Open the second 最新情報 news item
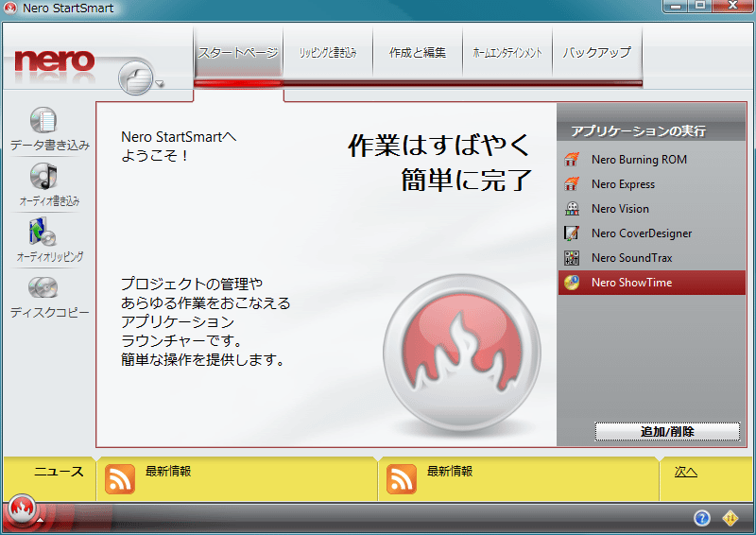Screen dimensions: 756x535 pyautogui.click(x=450, y=471)
